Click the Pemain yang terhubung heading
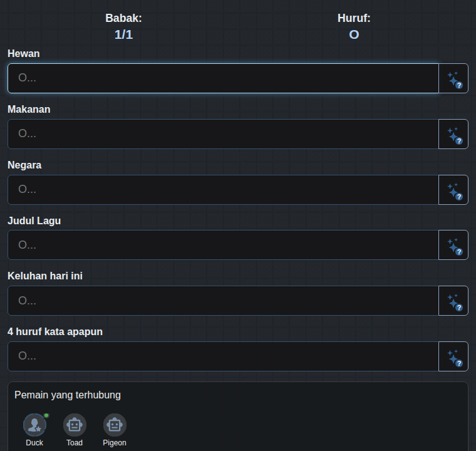 68,395
